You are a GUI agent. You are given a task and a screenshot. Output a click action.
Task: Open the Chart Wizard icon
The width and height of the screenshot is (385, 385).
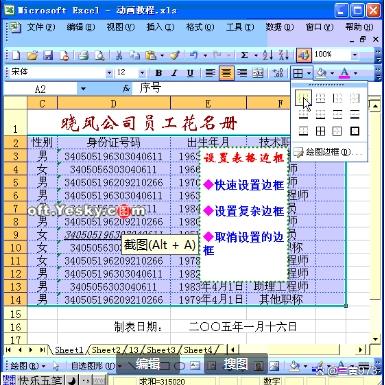[x=303, y=55]
